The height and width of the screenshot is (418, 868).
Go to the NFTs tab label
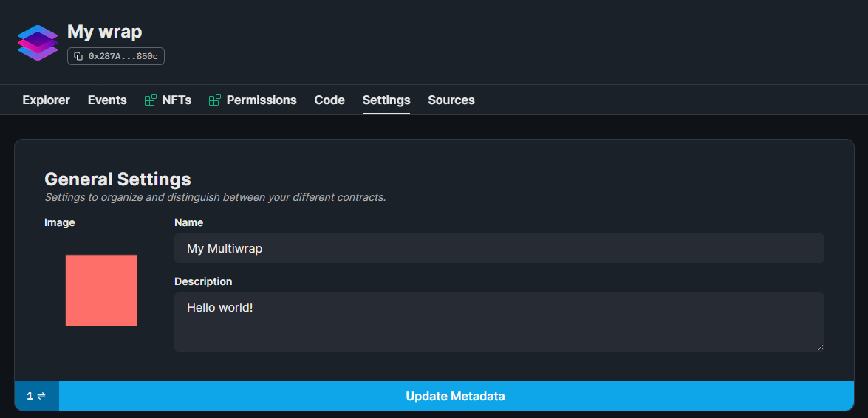(177, 100)
